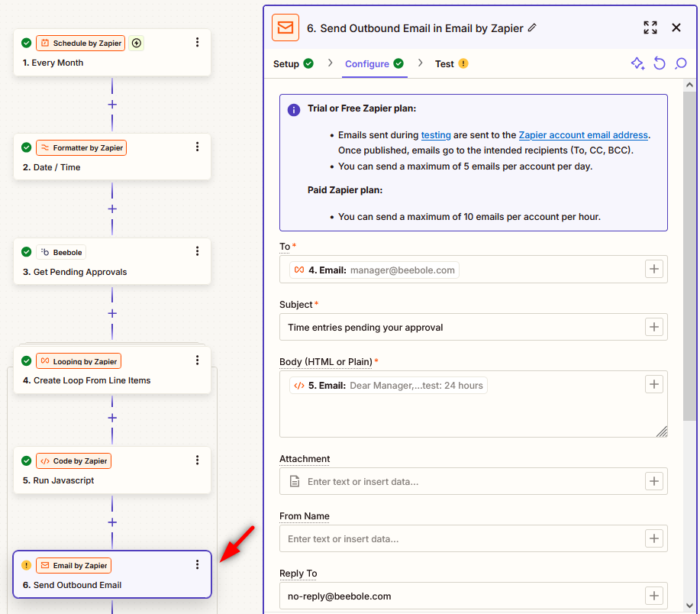Viewport: 700px width, 614px height.
Task: Click the AI sparkle icon in panel toolbar
Action: 638,63
